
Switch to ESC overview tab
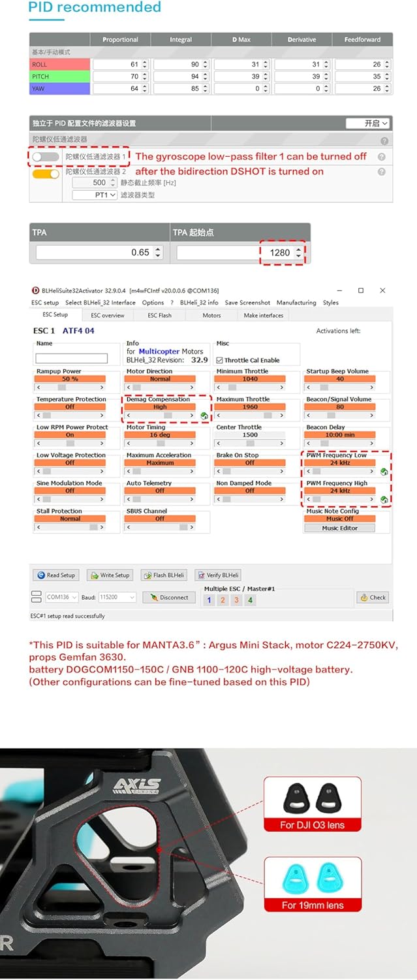point(108,315)
